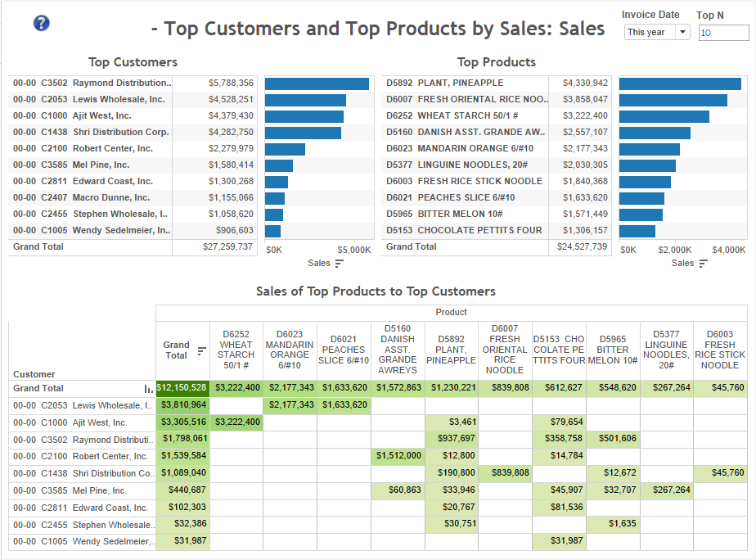Select DANISH ASST. GRANDE row in Top Products
The width and height of the screenshot is (756, 560).
tap(465, 133)
